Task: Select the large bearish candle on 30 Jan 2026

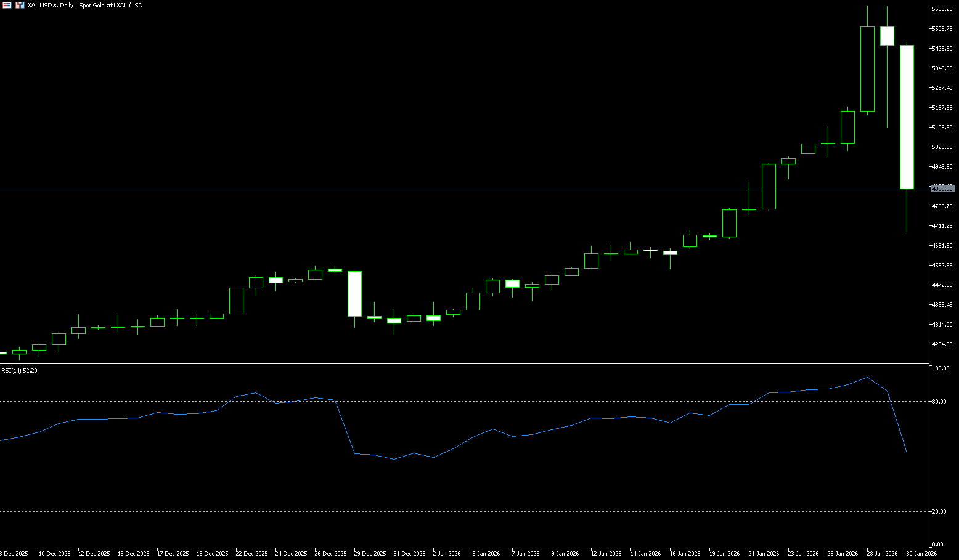Action: pyautogui.click(x=907, y=117)
